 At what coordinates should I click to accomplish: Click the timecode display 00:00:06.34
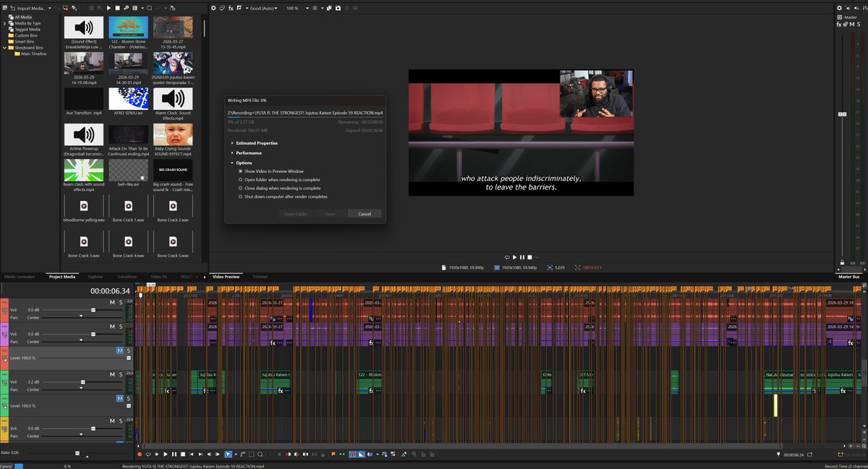pos(110,290)
